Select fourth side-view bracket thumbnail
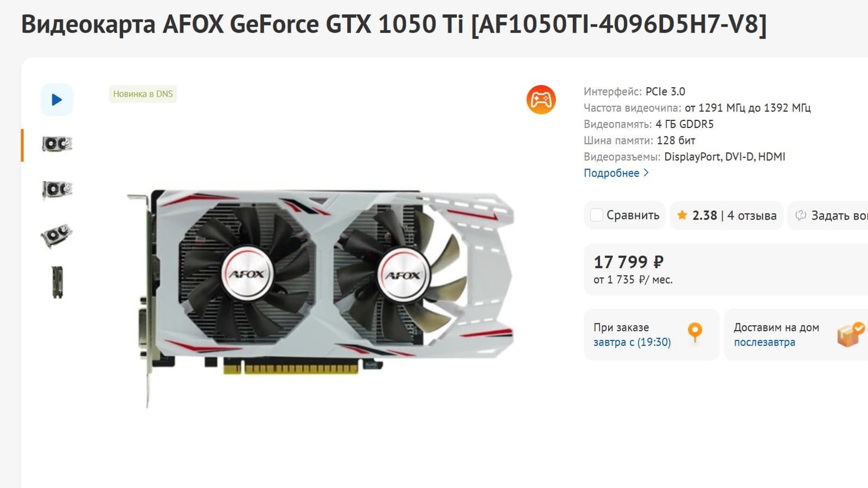The image size is (868, 488). [57, 282]
